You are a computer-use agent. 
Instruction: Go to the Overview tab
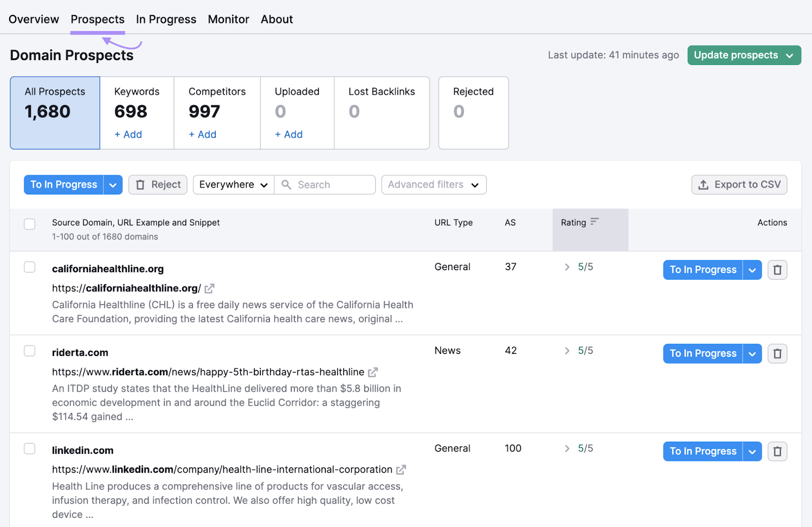[x=33, y=19]
